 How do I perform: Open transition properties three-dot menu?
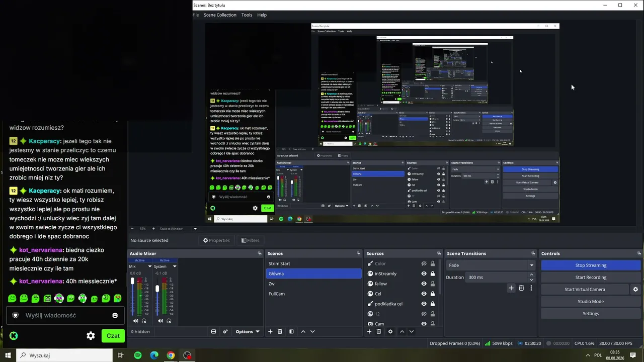(531, 288)
